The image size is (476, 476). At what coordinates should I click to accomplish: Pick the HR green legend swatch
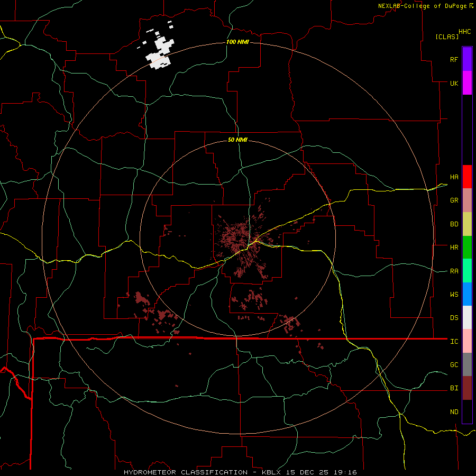(x=467, y=248)
